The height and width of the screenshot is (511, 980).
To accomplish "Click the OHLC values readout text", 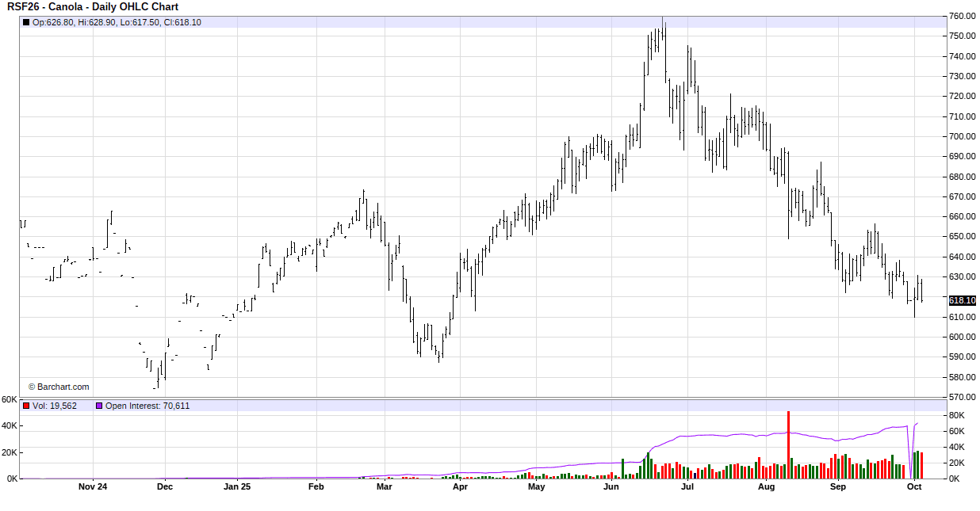I will coord(117,22).
